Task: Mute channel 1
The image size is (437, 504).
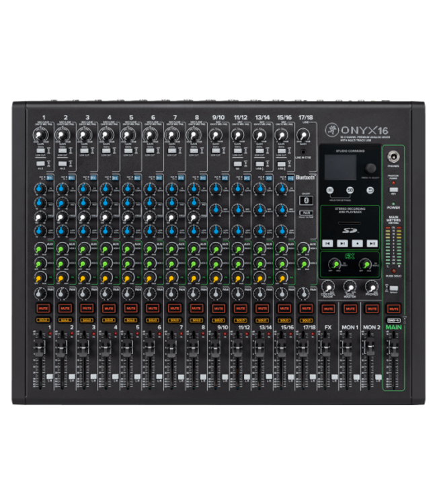Action: 43,308
